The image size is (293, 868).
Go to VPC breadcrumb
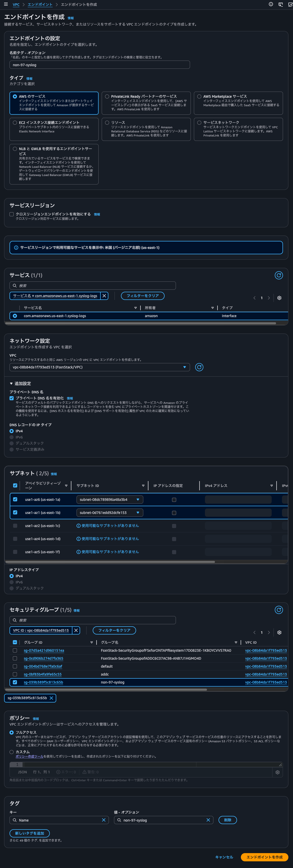click(16, 4)
